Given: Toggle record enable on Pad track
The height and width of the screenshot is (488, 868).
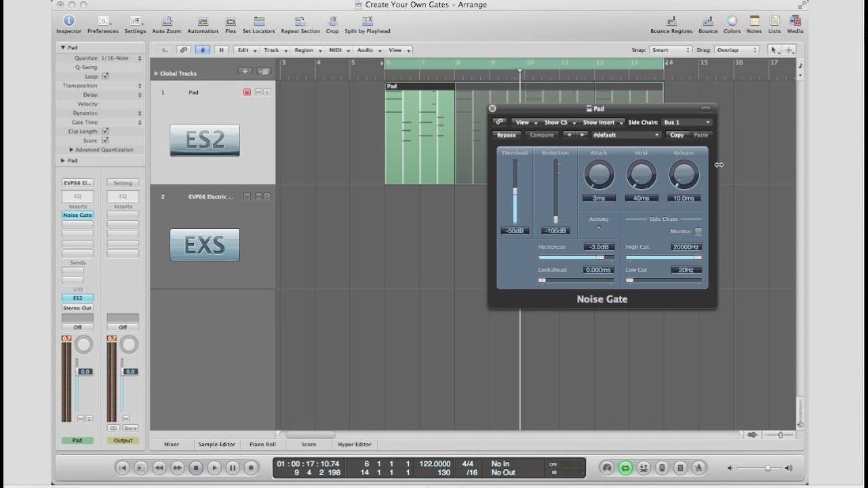Looking at the screenshot, I should (x=247, y=92).
